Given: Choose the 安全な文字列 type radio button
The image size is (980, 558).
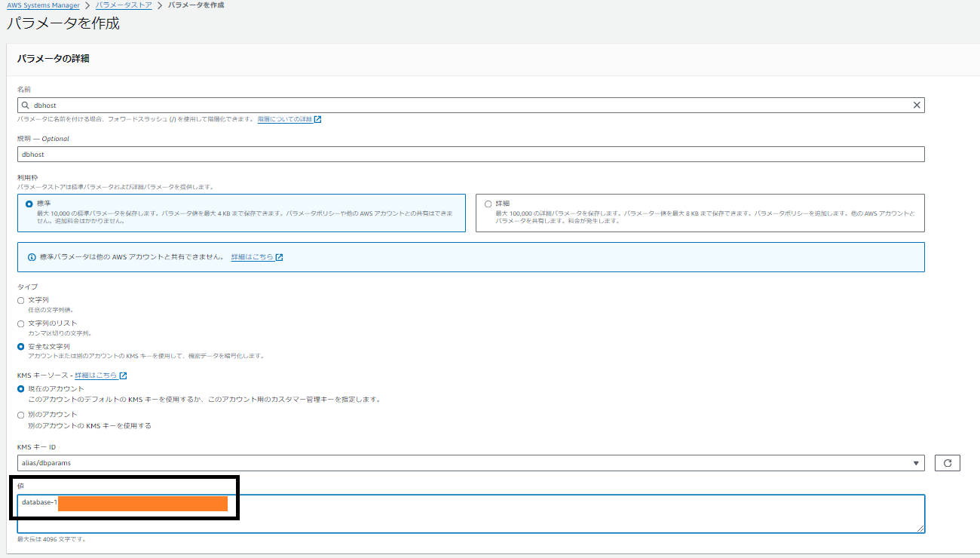Looking at the screenshot, I should 21,347.
